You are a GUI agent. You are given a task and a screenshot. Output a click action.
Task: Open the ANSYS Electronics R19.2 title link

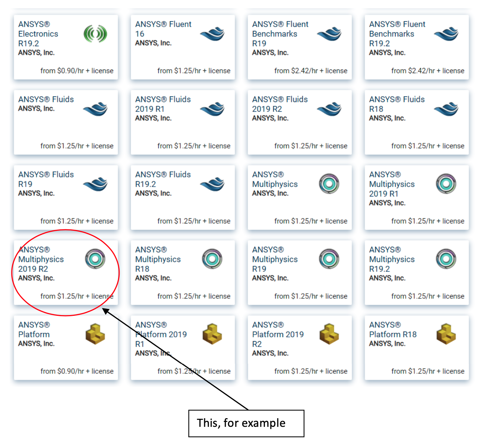[x=38, y=34]
